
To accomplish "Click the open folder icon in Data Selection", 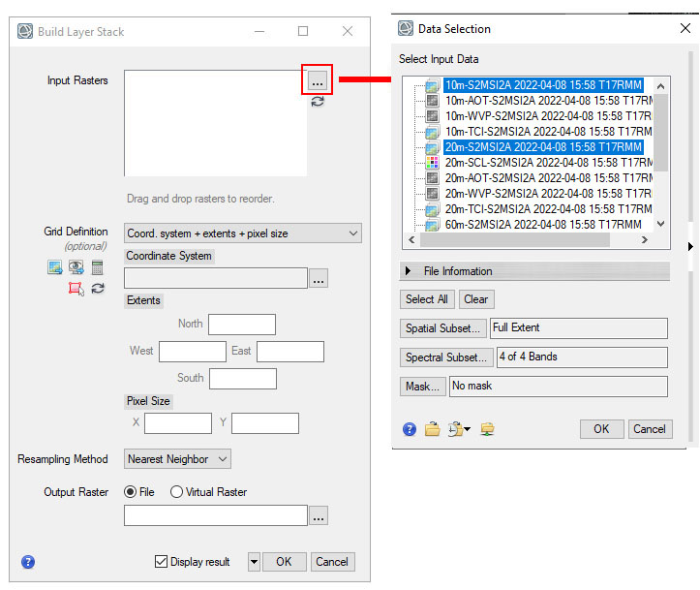I will [x=432, y=429].
